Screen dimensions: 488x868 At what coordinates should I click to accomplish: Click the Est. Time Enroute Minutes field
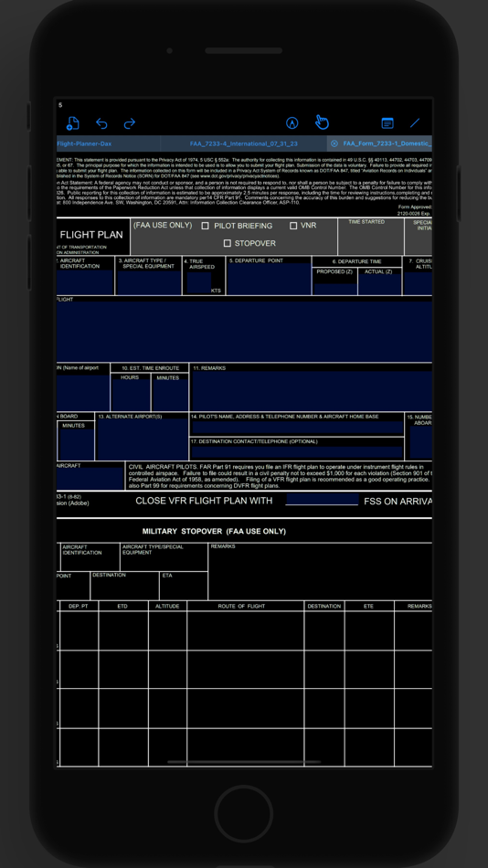coord(170,396)
